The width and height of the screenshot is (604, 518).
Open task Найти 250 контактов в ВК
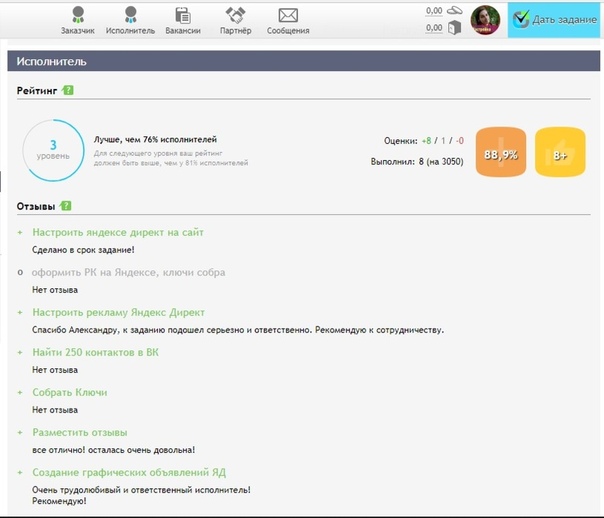(x=96, y=352)
